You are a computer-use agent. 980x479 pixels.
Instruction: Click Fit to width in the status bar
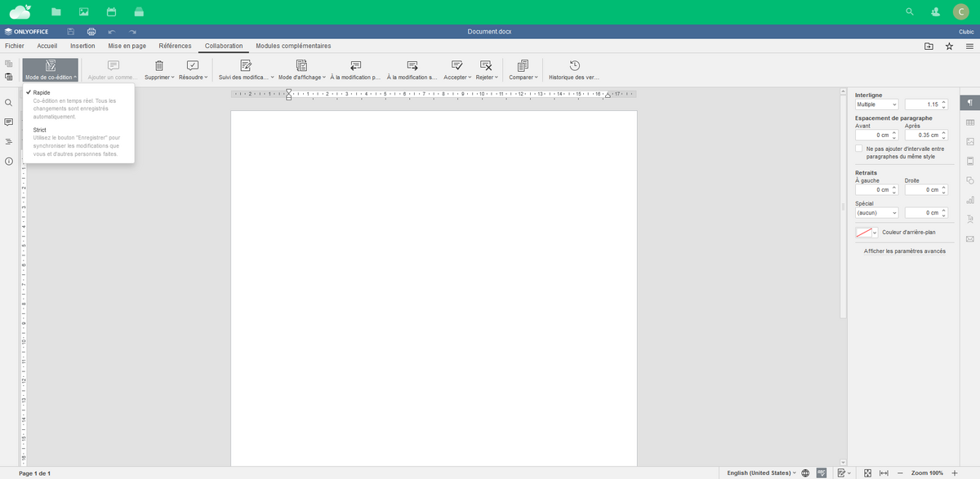coord(884,472)
